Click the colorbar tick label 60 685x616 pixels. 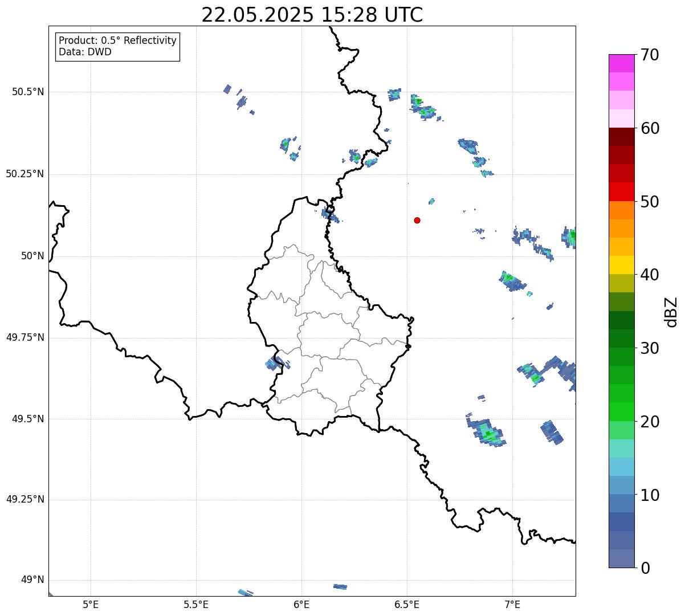[650, 128]
